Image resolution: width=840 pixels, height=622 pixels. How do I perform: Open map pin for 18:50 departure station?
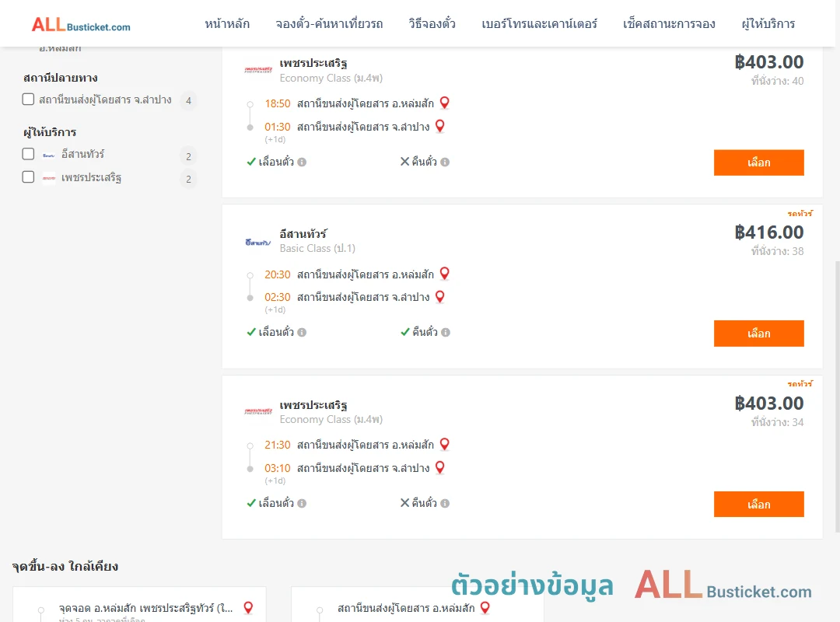[445, 103]
